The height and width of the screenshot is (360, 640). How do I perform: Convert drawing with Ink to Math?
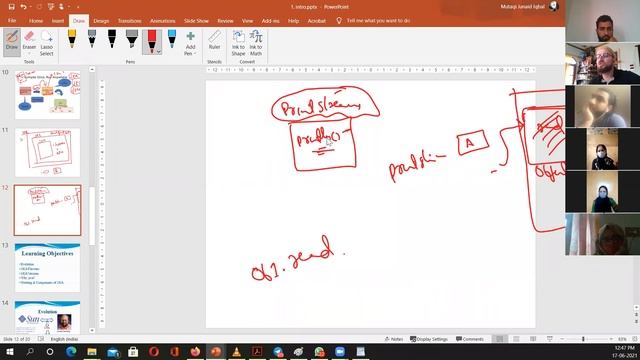tap(256, 43)
